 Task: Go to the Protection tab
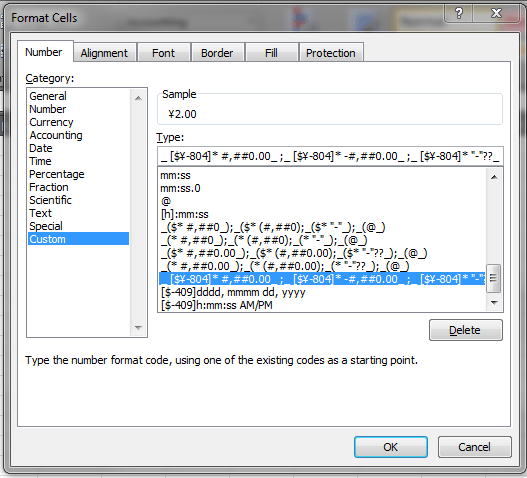click(331, 53)
